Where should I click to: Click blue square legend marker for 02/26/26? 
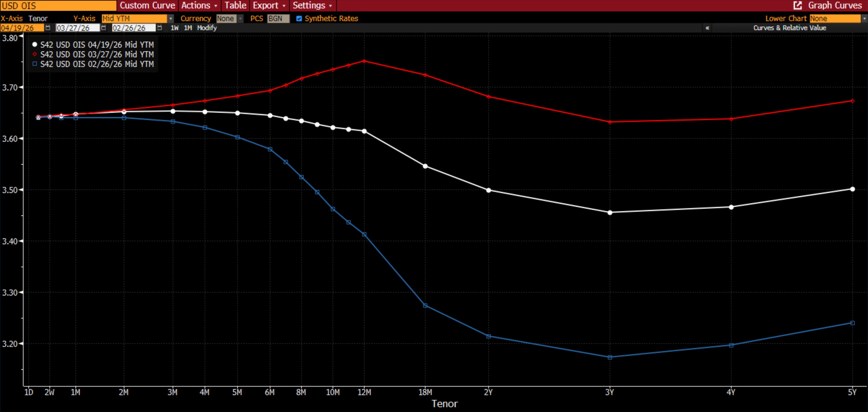[x=35, y=64]
